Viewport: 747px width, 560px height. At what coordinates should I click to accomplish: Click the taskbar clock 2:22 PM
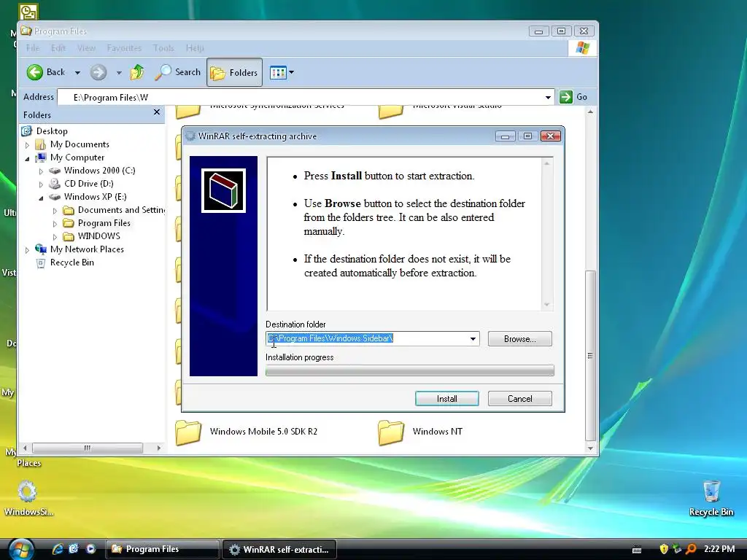[x=719, y=549]
